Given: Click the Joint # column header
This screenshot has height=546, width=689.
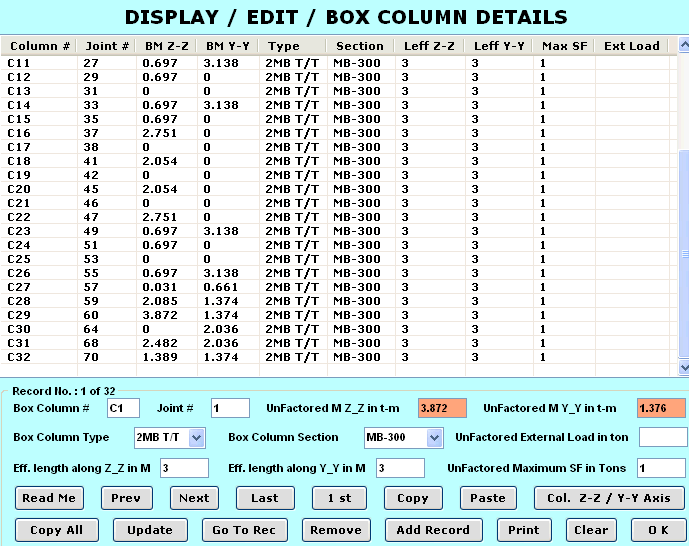Looking at the screenshot, I should pyautogui.click(x=107, y=46).
